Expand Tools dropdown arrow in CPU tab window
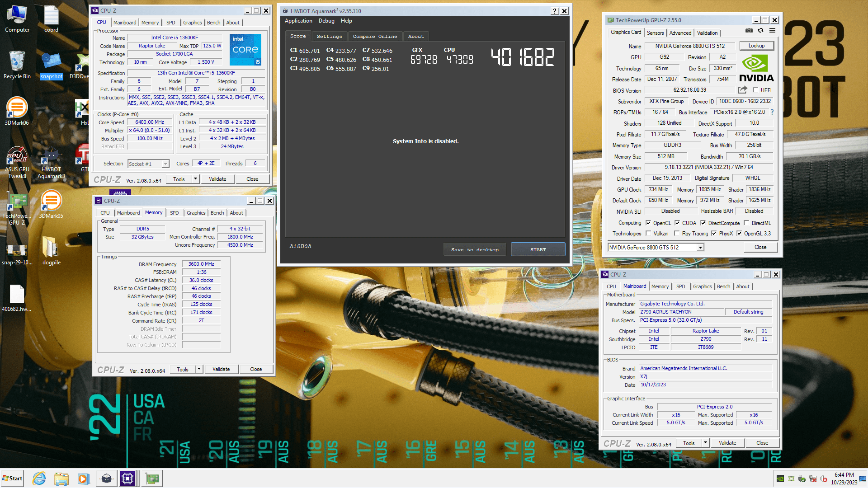The image size is (868, 488). point(195,179)
